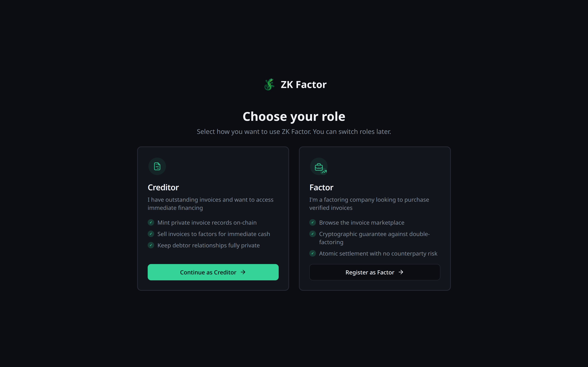Select the briefcase icon on the Factor card
Image resolution: width=588 pixels, height=367 pixels.
point(319,167)
